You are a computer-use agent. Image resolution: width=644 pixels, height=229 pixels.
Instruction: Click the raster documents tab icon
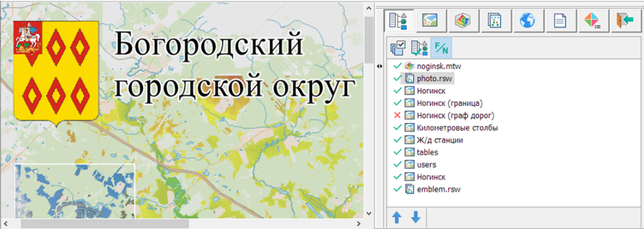pyautogui.click(x=495, y=22)
